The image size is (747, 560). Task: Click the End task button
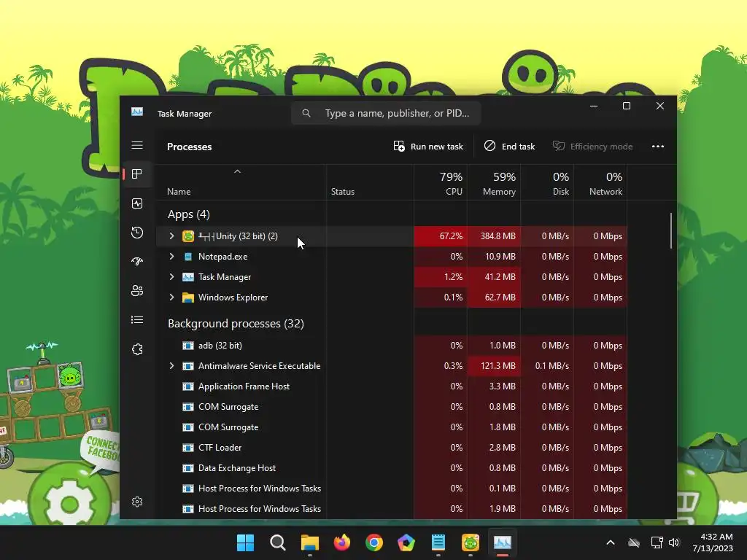509,146
